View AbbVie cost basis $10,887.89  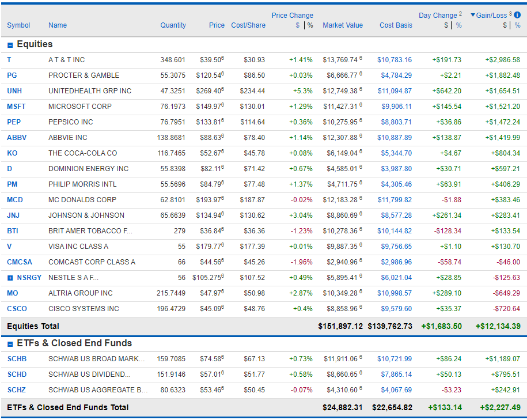coord(394,138)
